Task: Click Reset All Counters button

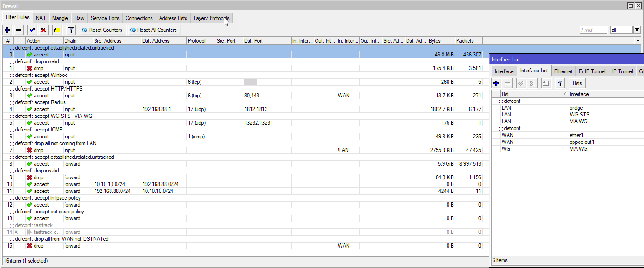Action: pos(154,30)
